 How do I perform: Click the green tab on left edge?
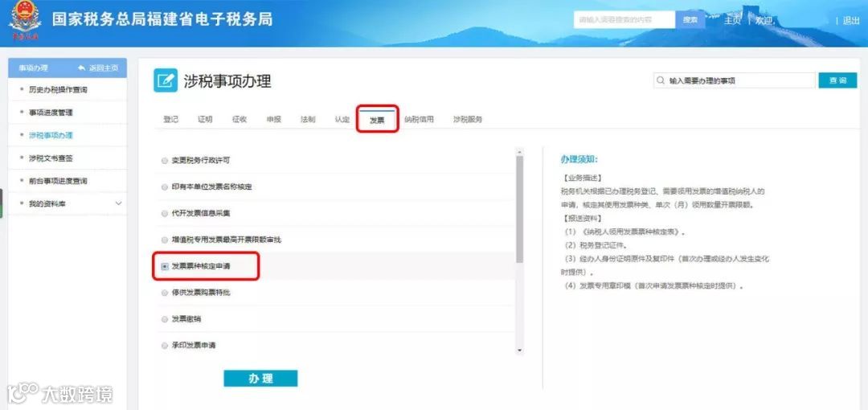(x=1, y=203)
